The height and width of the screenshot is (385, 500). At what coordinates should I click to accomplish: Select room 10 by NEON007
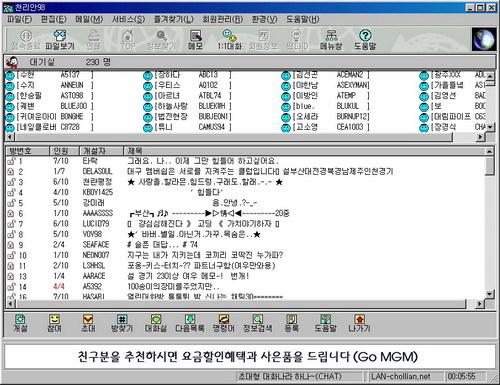click(245, 255)
